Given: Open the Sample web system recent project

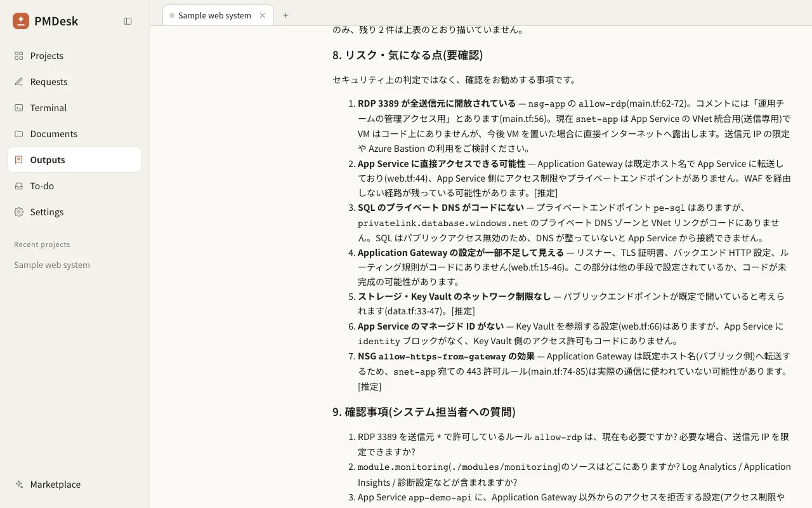Looking at the screenshot, I should pyautogui.click(x=52, y=265).
